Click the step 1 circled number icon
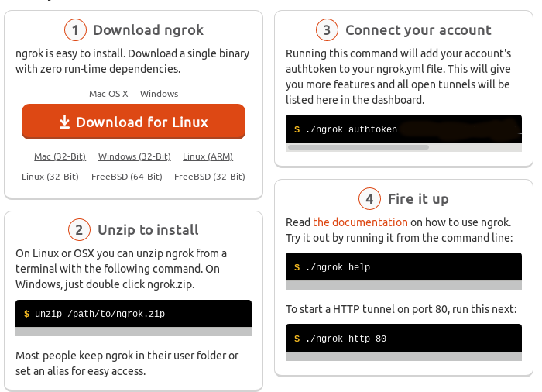 (75, 31)
